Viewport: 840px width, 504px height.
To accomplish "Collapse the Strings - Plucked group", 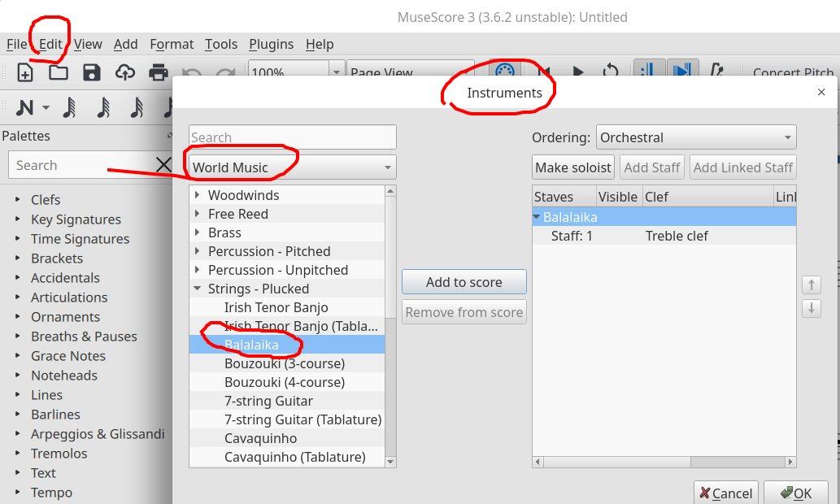I will point(197,289).
